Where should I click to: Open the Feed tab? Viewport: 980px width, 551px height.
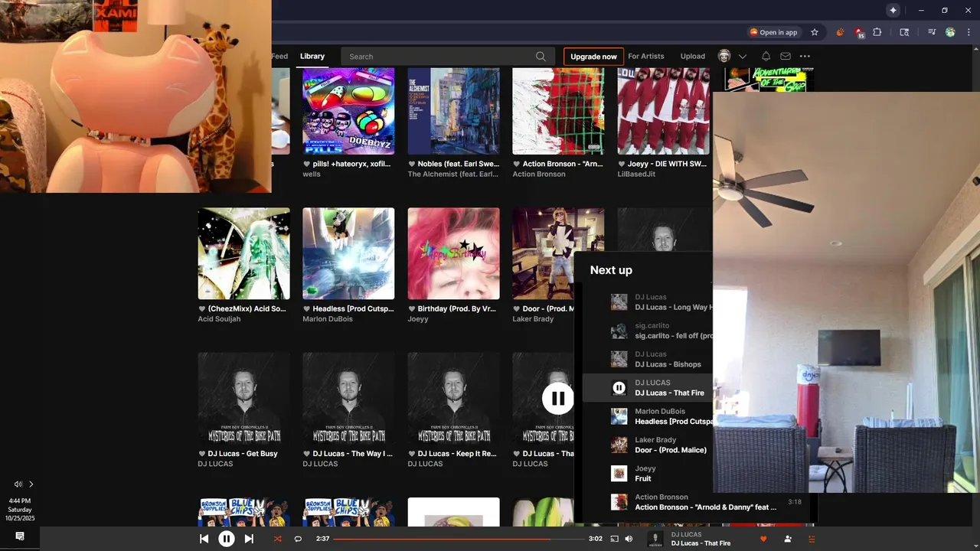point(280,56)
